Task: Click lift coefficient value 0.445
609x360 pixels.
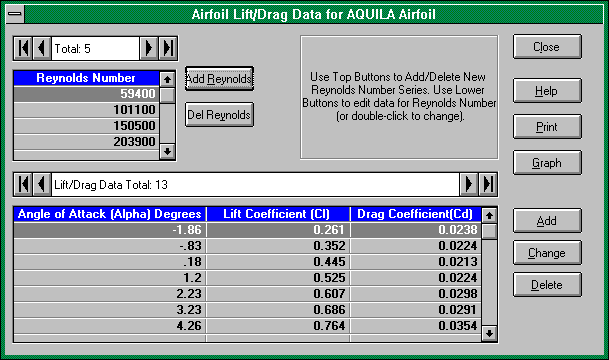Action: [x=278, y=262]
